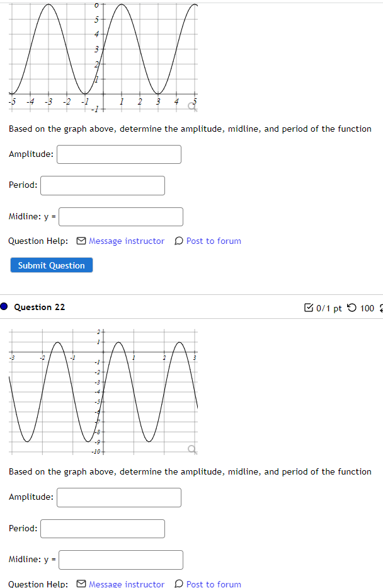Click the Midline field under Question 22
Image resolution: width=383 pixels, height=588 pixels.
coord(120,559)
